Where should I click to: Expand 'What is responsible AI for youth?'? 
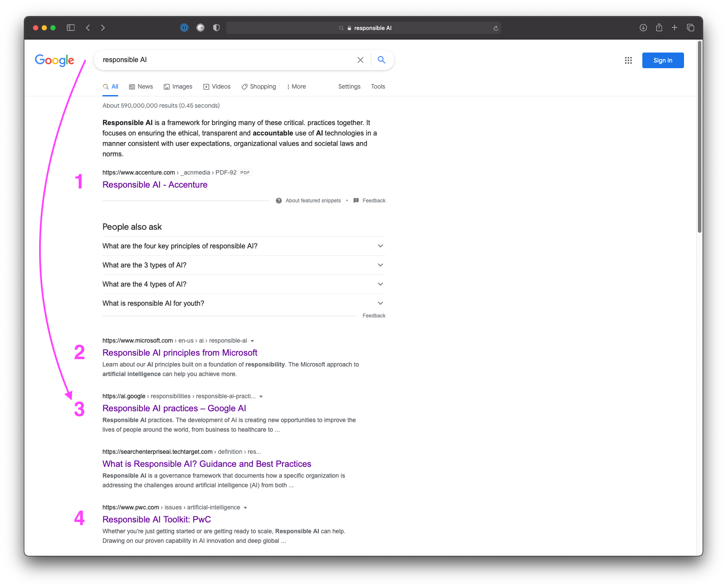[244, 304]
